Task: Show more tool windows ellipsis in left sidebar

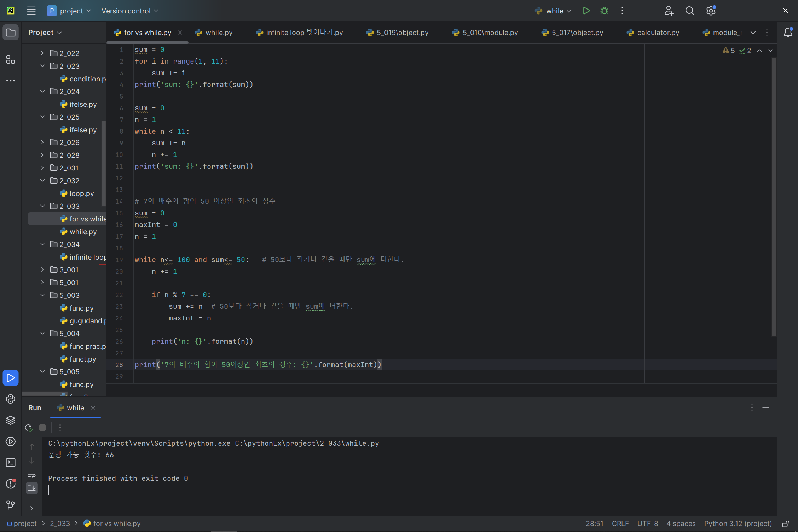Action: 11,81
